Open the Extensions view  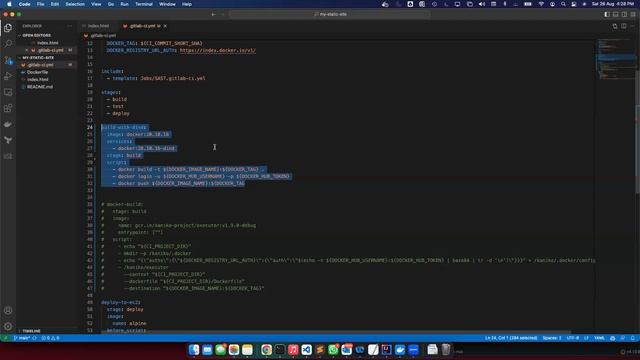coord(8,108)
